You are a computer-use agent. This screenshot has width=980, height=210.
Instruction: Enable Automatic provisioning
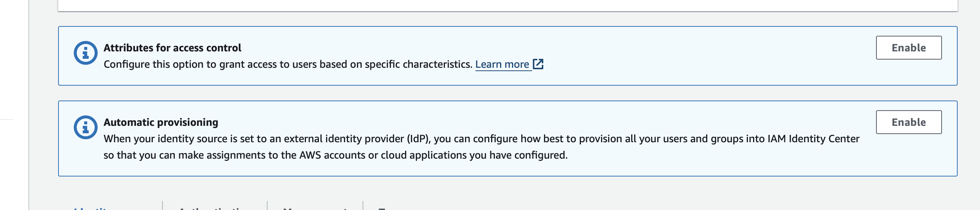[908, 122]
